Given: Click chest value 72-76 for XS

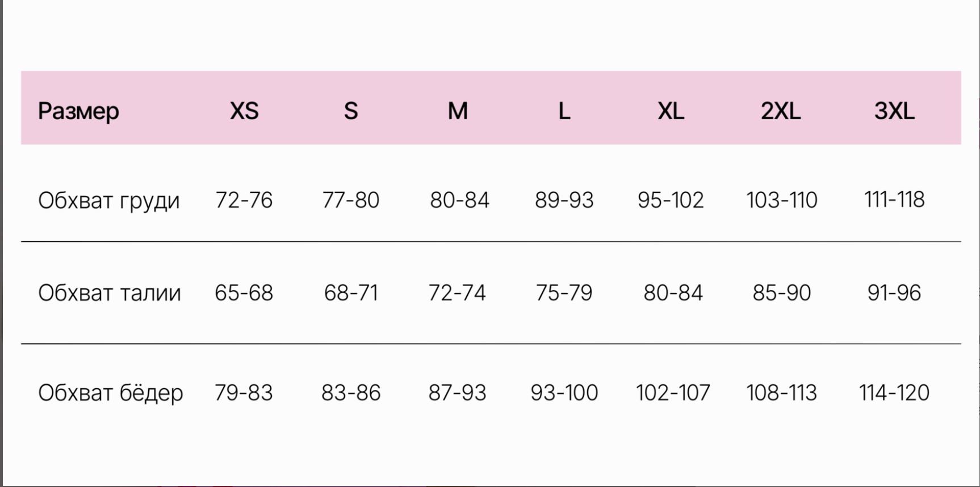Looking at the screenshot, I should 244,200.
